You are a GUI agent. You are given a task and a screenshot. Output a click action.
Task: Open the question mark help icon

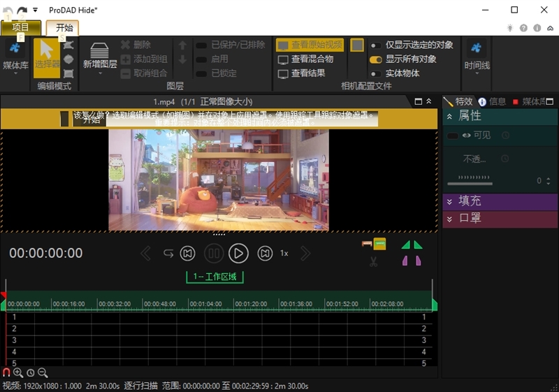523,28
